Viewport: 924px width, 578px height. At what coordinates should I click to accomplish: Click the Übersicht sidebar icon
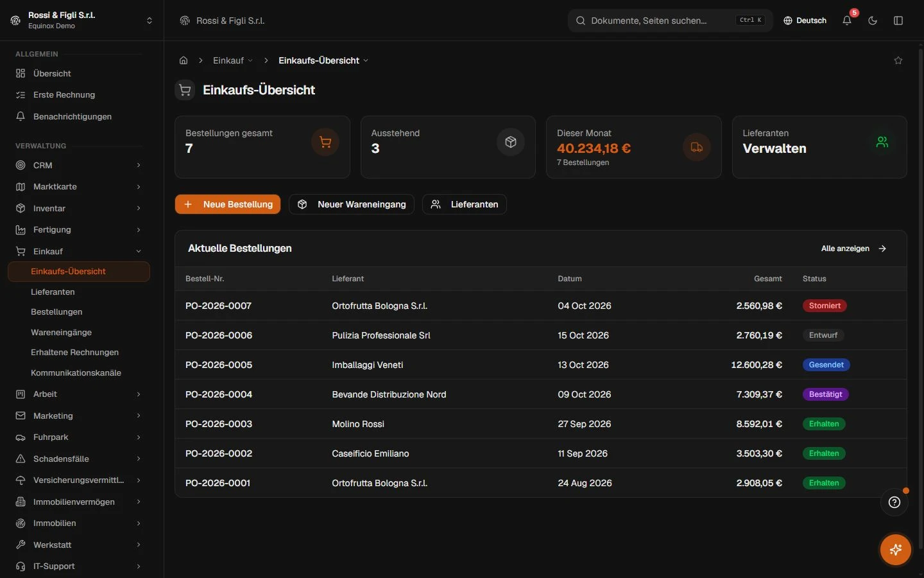[21, 73]
